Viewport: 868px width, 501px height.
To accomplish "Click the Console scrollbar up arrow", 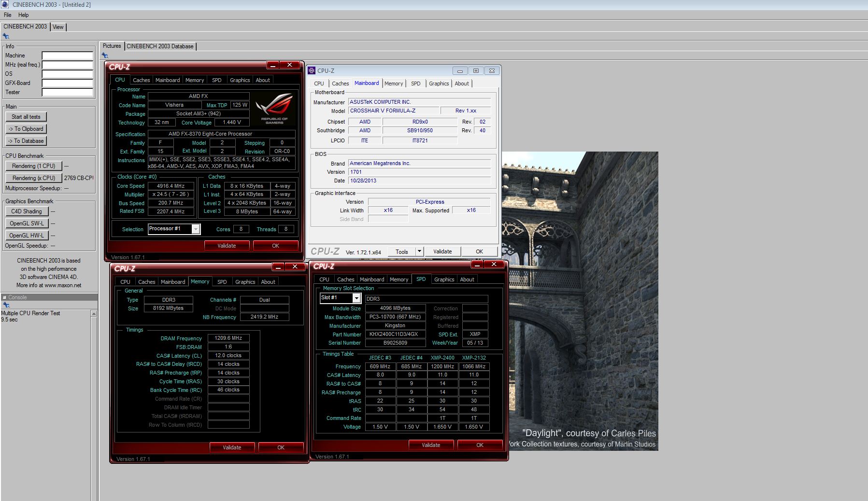I will coord(94,314).
